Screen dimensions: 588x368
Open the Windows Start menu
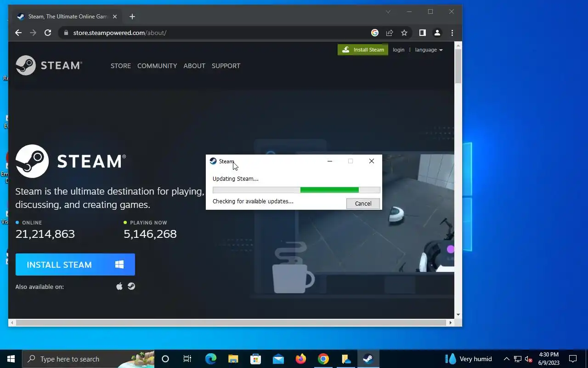coord(11,359)
